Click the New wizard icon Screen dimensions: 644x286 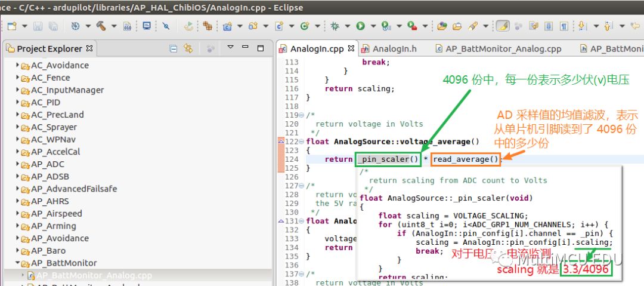click(12, 26)
